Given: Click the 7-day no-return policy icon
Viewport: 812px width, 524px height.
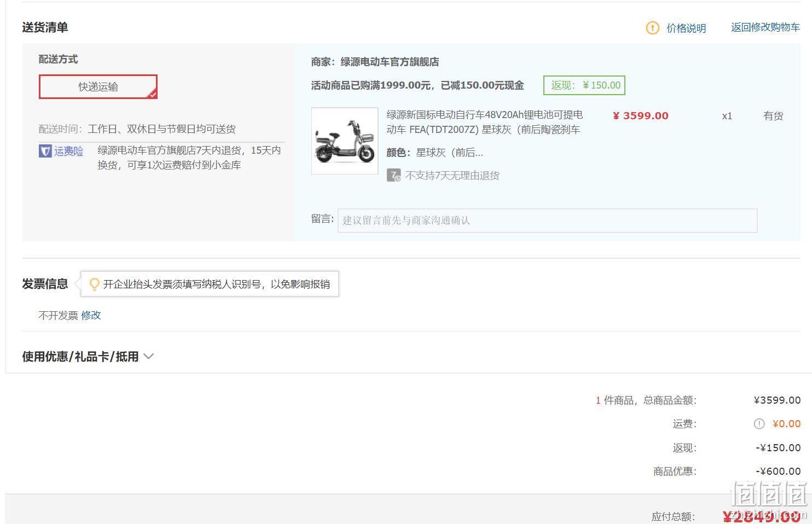Looking at the screenshot, I should [x=393, y=175].
